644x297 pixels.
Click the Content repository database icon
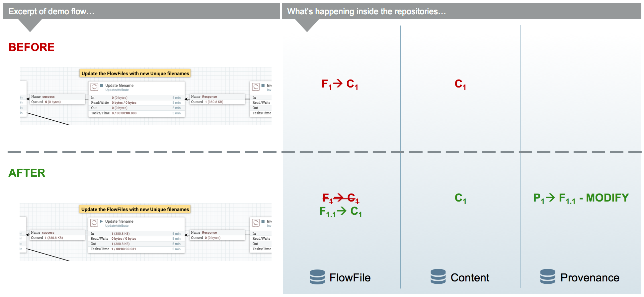[438, 276]
